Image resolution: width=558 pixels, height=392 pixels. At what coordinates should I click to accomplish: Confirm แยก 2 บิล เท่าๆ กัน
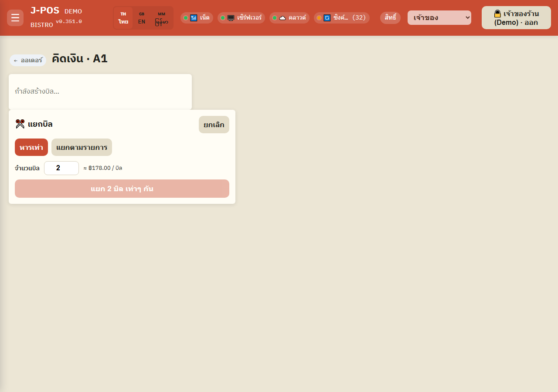(x=122, y=189)
